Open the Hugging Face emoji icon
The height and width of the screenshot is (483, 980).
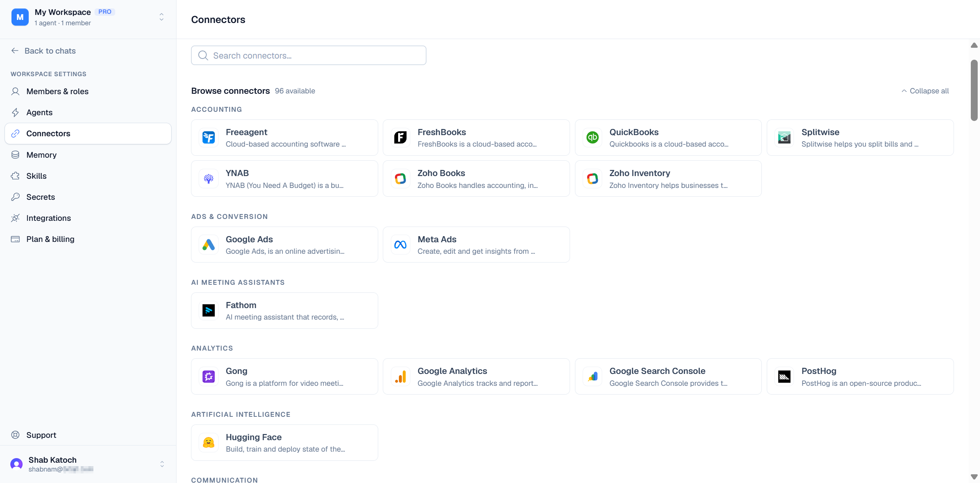click(209, 442)
